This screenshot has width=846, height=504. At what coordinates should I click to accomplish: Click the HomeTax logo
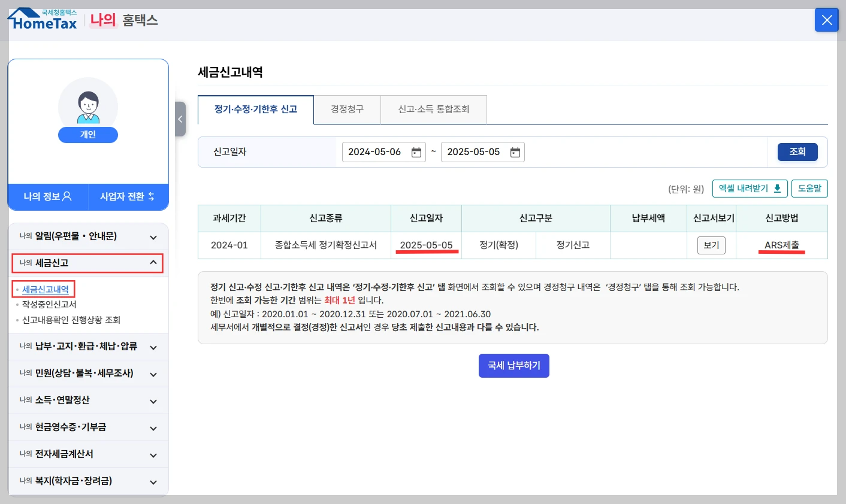tap(42, 19)
